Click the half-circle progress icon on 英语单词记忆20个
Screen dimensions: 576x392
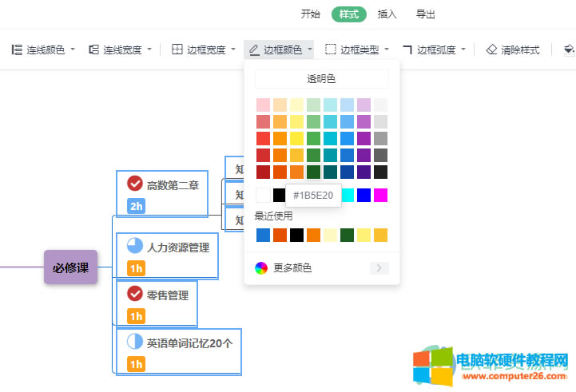coord(135,342)
